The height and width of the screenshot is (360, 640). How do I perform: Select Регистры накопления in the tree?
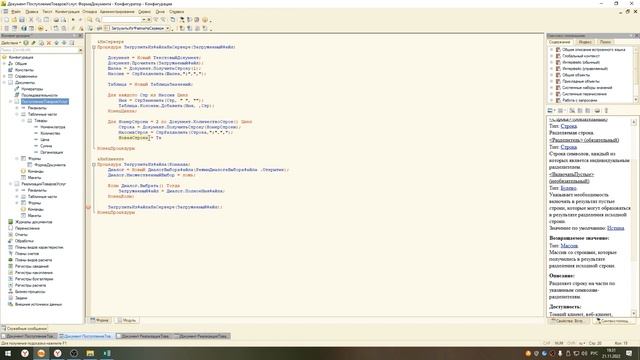click(x=34, y=273)
